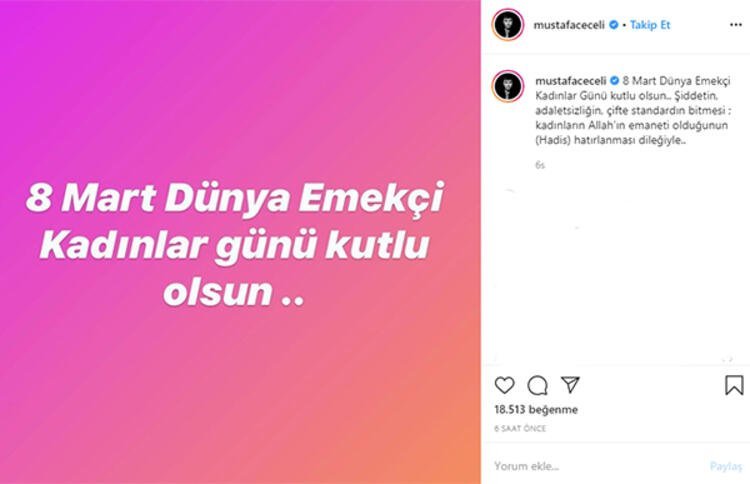Click the verified badge beside the caption username
Viewport: 750px width, 484px height.
click(x=614, y=80)
